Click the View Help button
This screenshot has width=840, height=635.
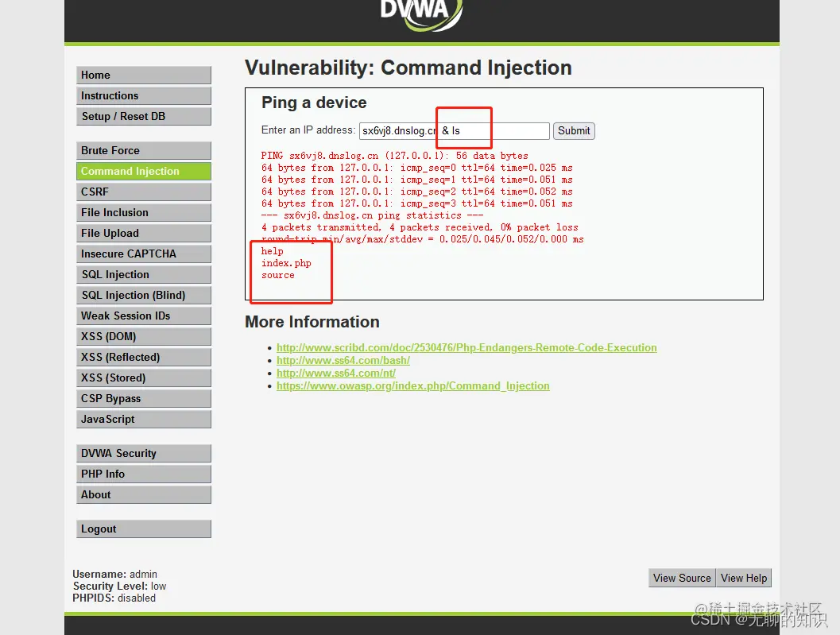(x=744, y=579)
